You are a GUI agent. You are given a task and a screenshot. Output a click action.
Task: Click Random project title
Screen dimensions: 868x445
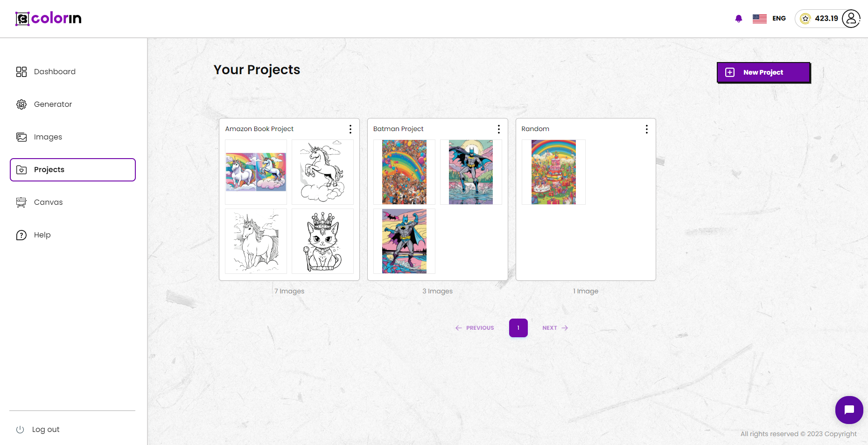click(535, 129)
